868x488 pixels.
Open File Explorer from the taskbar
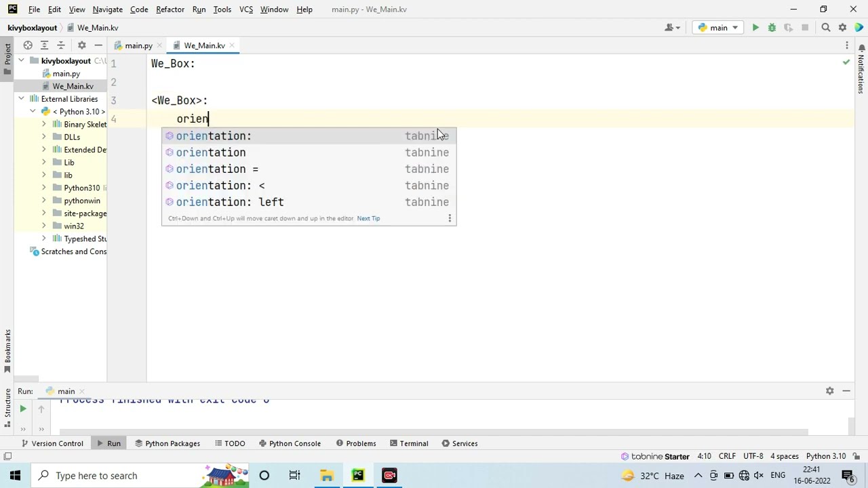(327, 475)
